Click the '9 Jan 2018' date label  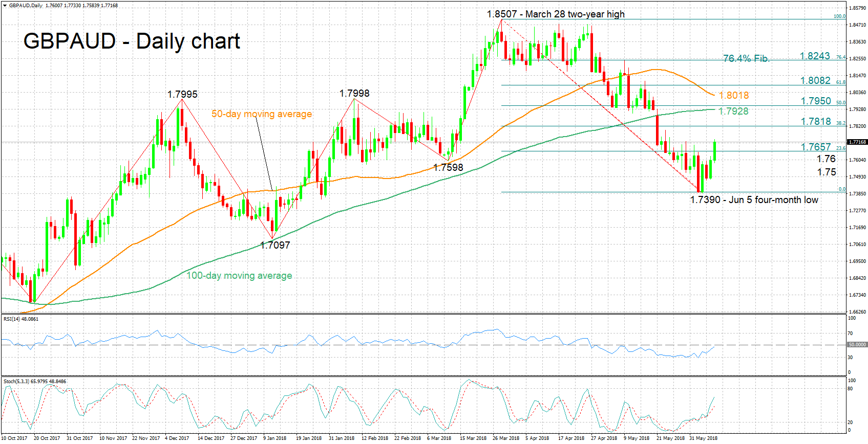pyautogui.click(x=275, y=438)
